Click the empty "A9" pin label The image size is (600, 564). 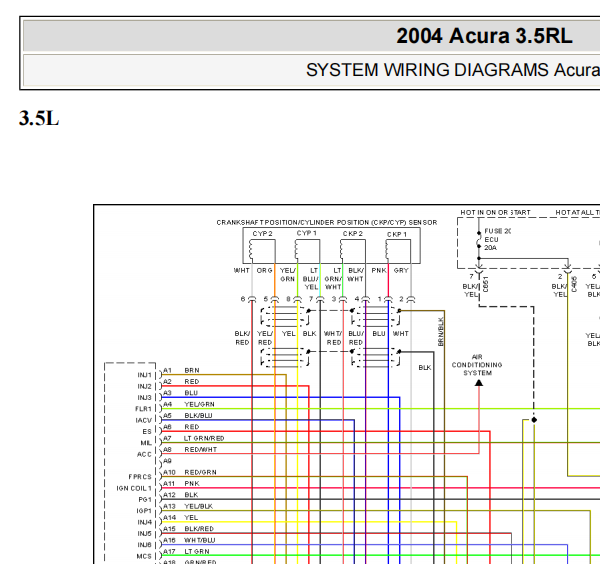[167, 461]
